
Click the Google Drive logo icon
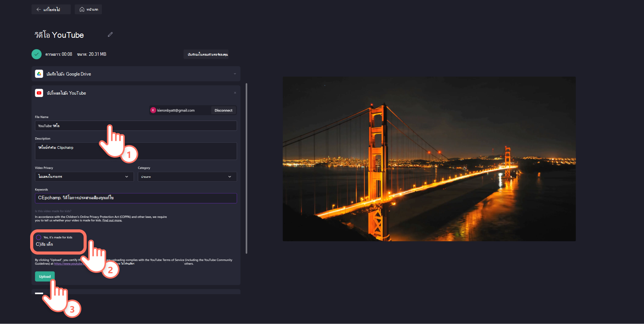point(39,74)
